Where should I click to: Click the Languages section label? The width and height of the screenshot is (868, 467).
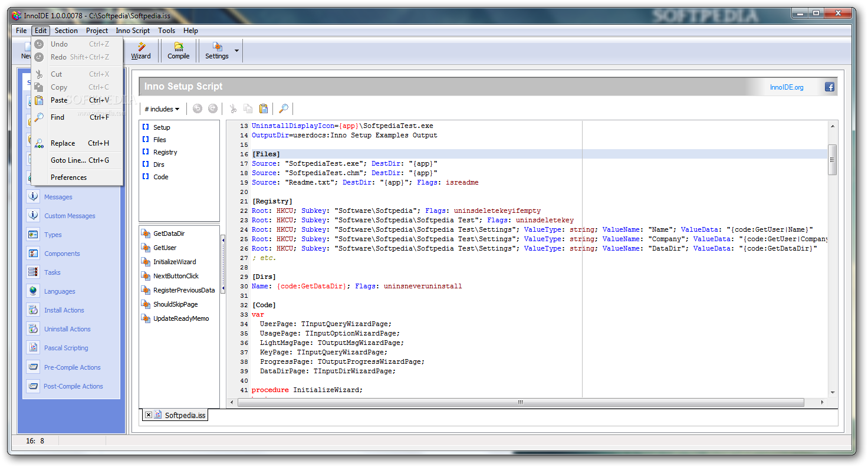(60, 291)
